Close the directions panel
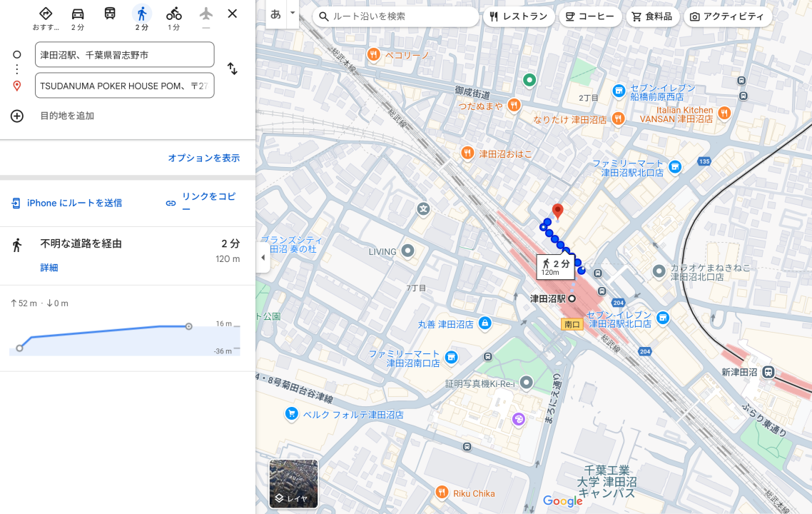 tap(233, 14)
